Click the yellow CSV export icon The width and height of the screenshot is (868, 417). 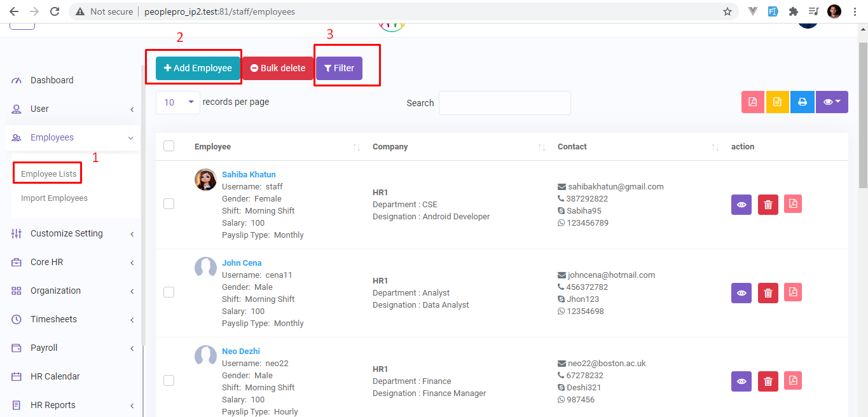pyautogui.click(x=777, y=102)
